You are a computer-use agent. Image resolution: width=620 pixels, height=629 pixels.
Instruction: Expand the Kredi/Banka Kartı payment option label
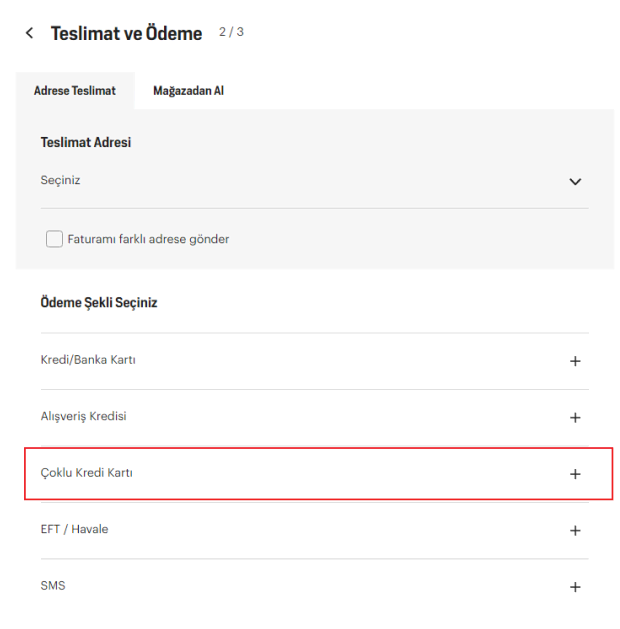pyautogui.click(x=88, y=360)
